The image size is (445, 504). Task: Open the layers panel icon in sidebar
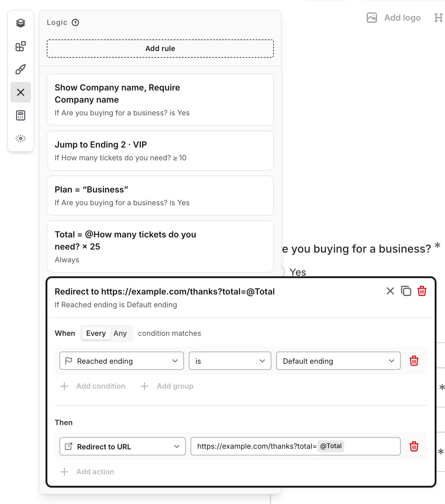(21, 23)
